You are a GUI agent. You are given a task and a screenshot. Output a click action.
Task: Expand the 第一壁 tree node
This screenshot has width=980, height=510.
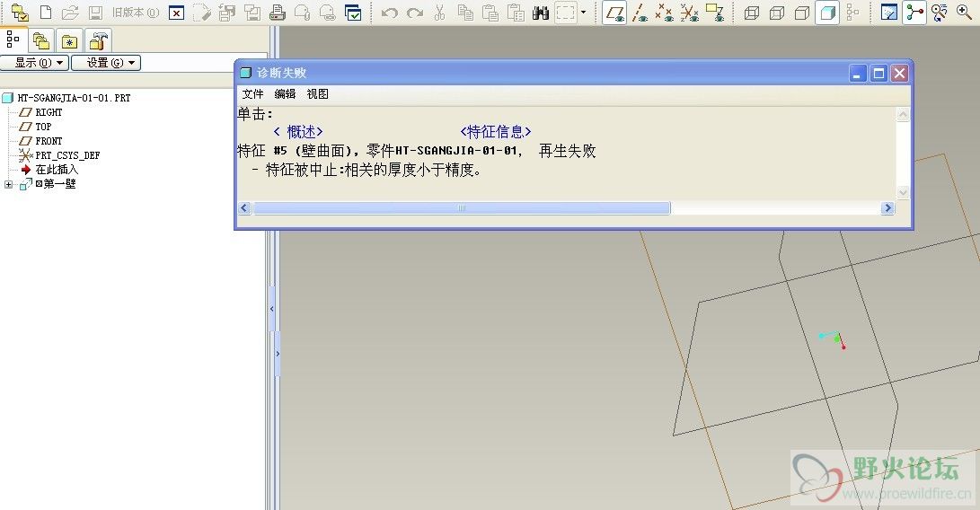[x=8, y=184]
